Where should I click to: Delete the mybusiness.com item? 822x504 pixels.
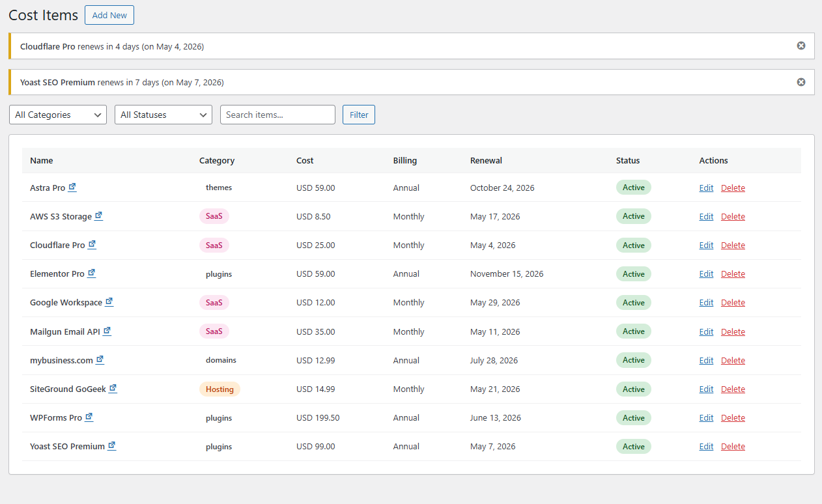[733, 360]
